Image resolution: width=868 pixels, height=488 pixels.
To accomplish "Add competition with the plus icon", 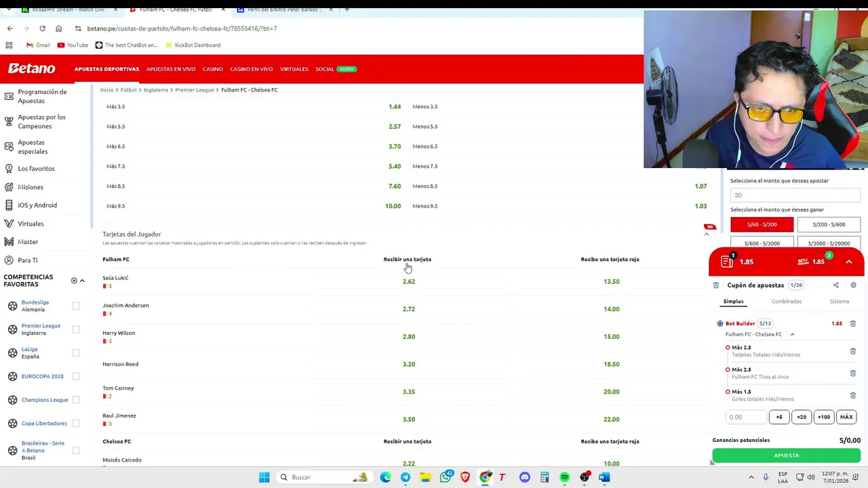I will [74, 281].
